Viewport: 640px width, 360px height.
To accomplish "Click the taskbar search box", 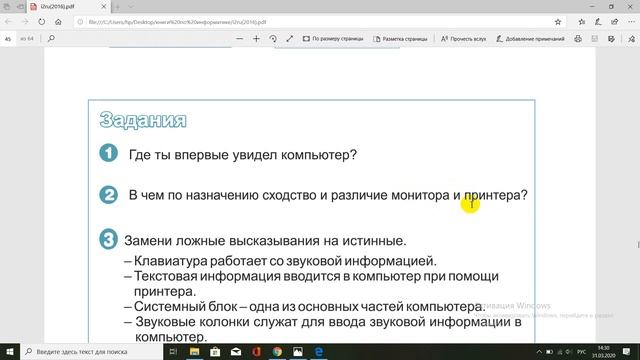I will [91, 351].
